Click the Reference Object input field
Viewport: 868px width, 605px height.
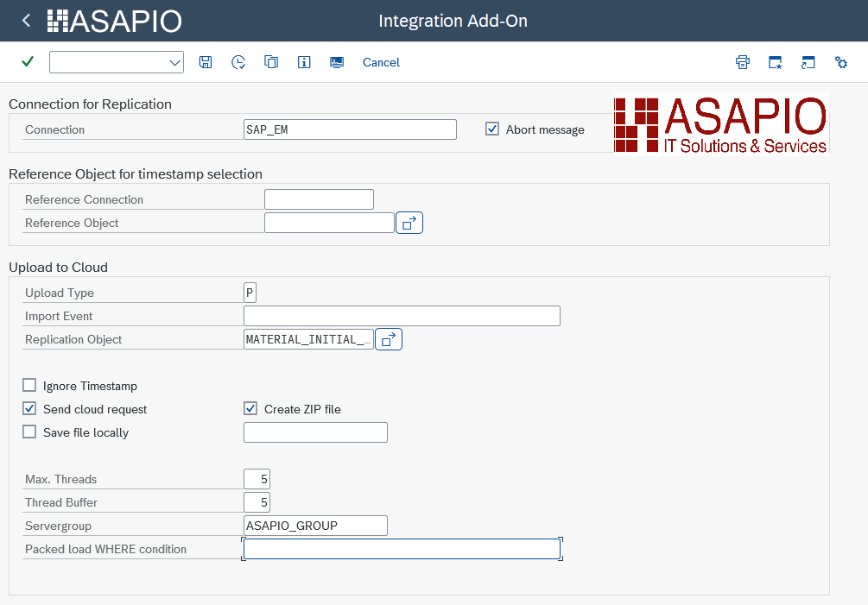pyautogui.click(x=329, y=223)
